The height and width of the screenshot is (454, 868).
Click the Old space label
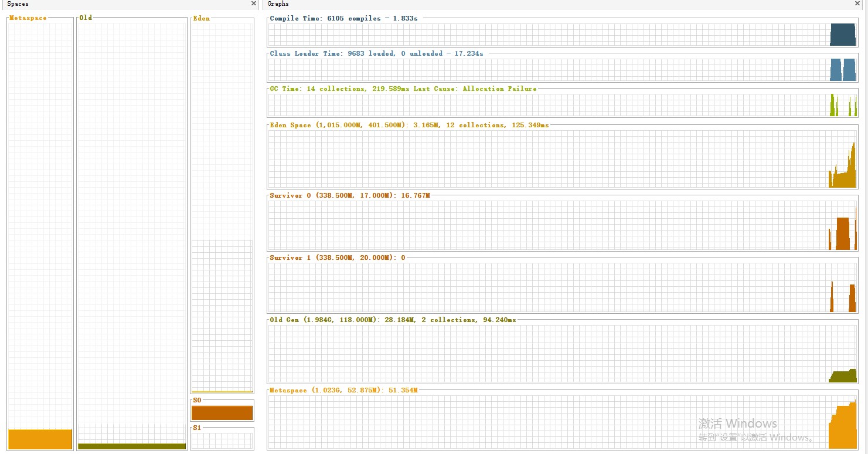(86, 18)
